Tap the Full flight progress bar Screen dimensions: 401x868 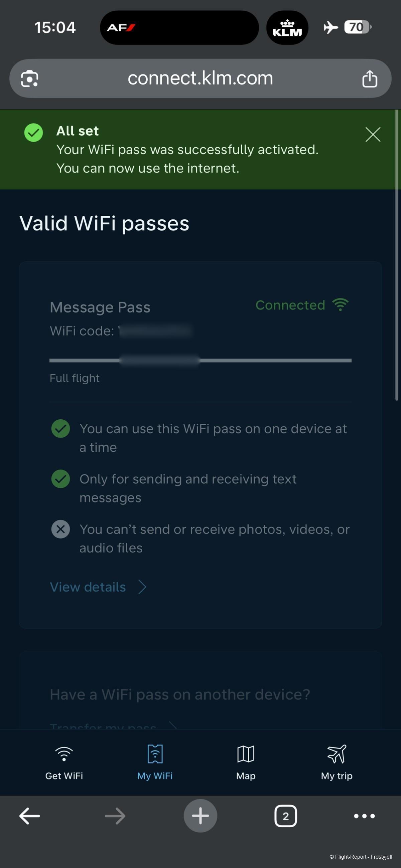(x=200, y=360)
